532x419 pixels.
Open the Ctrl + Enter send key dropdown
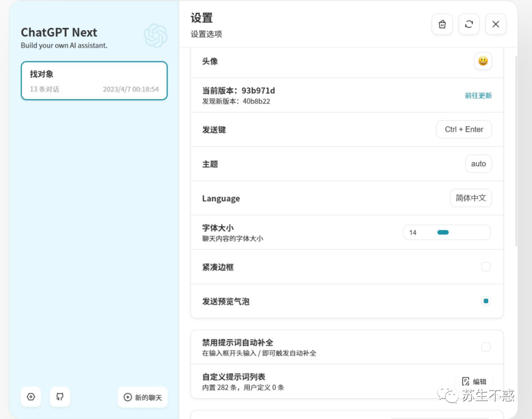pos(464,129)
